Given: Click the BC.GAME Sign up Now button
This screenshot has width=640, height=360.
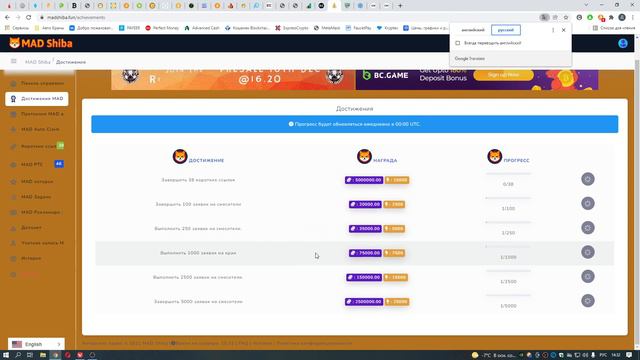Looking at the screenshot, I should coord(503,75).
